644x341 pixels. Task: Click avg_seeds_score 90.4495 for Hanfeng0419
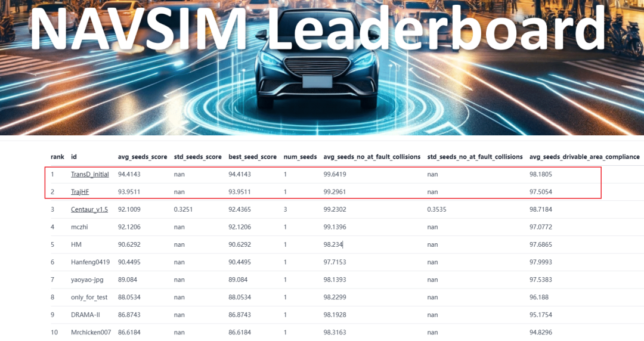[129, 262]
